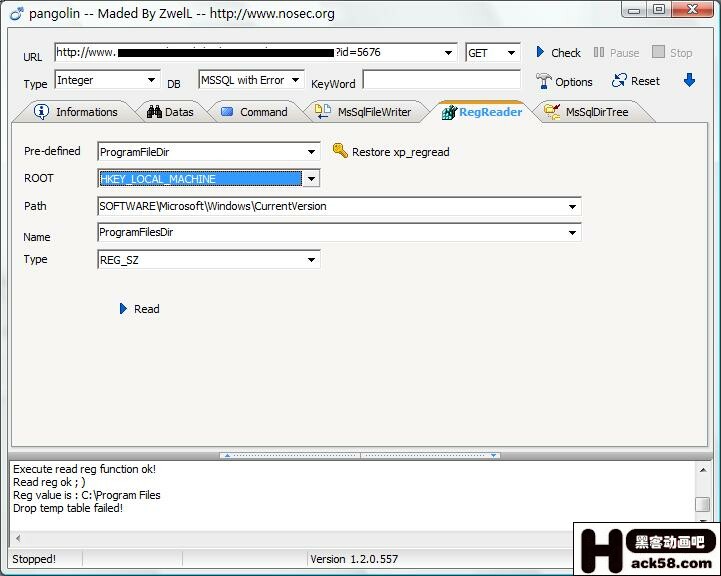Click the Reset refresh icon

(620, 81)
